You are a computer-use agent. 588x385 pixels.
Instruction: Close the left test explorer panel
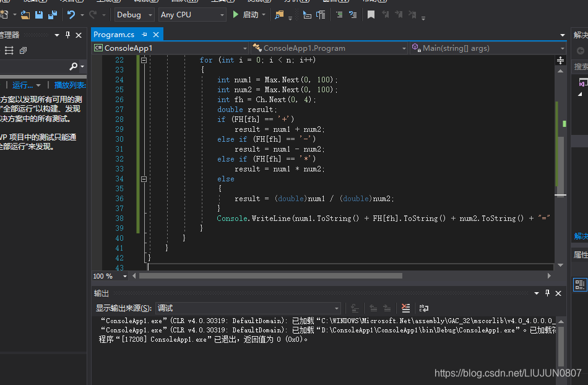(x=79, y=35)
